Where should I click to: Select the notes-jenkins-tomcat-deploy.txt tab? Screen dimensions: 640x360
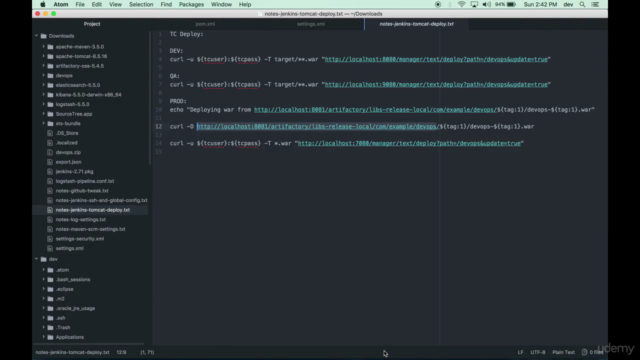click(417, 24)
